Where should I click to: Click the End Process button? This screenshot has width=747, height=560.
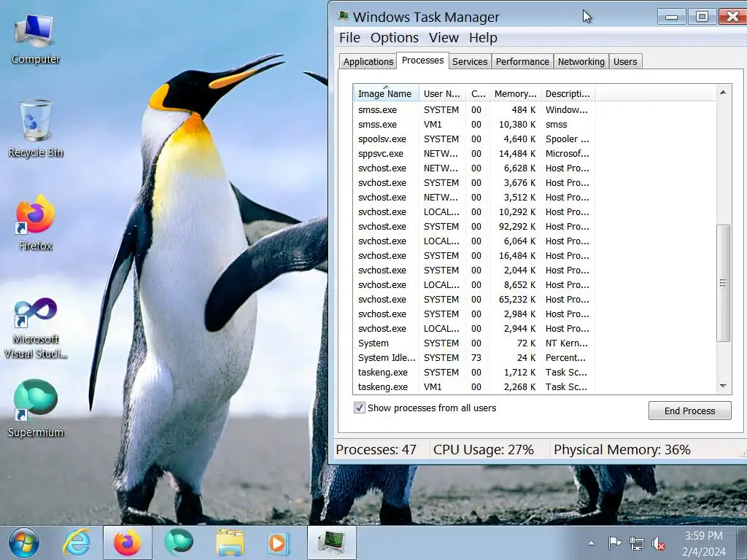click(690, 411)
